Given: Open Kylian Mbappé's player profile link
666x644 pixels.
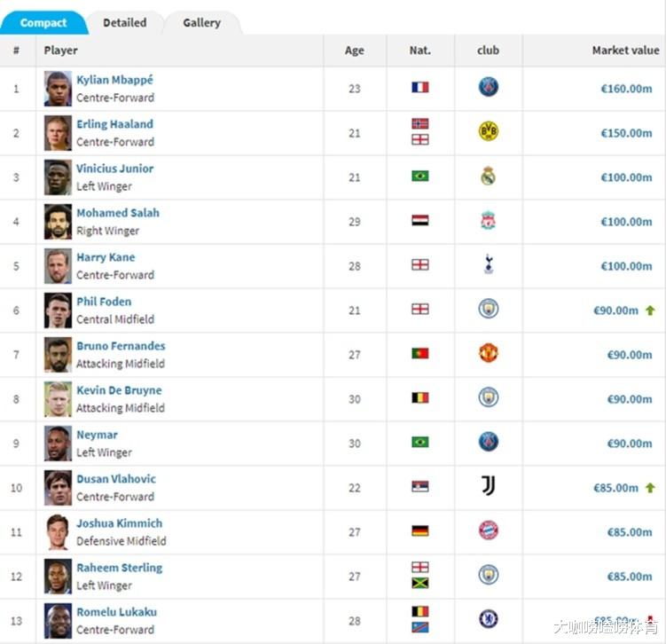Looking at the screenshot, I should click(x=114, y=80).
